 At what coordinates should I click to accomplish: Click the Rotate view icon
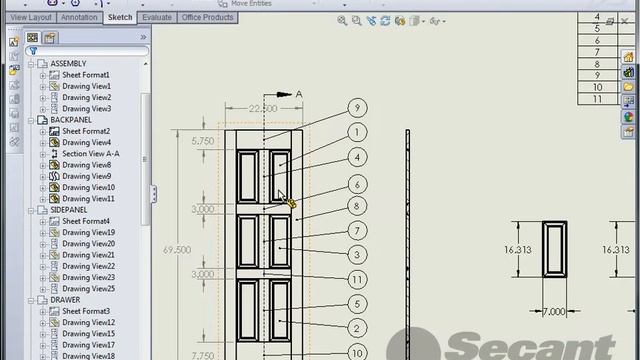(x=385, y=21)
